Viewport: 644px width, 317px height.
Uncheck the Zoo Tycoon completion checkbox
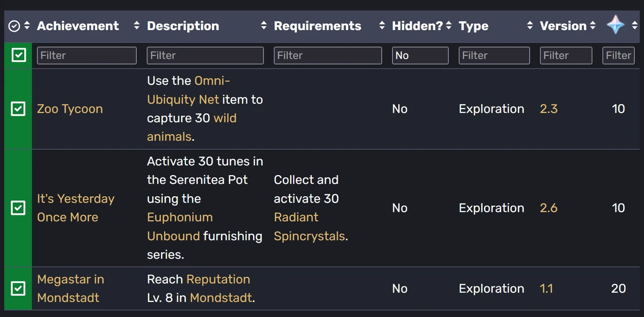(x=19, y=109)
